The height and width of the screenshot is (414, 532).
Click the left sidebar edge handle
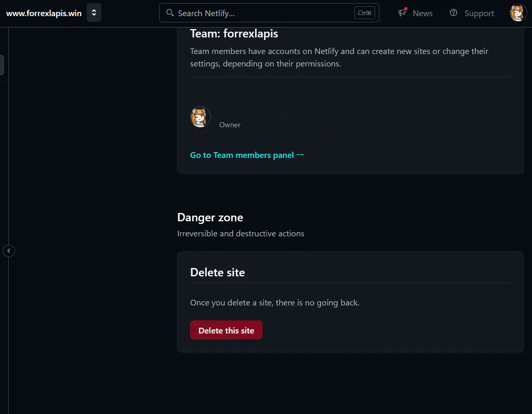pos(2,65)
